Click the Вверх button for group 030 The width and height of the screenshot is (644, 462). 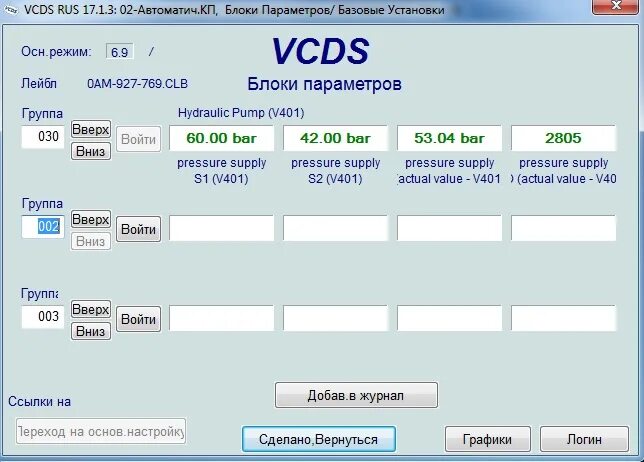tap(91, 129)
